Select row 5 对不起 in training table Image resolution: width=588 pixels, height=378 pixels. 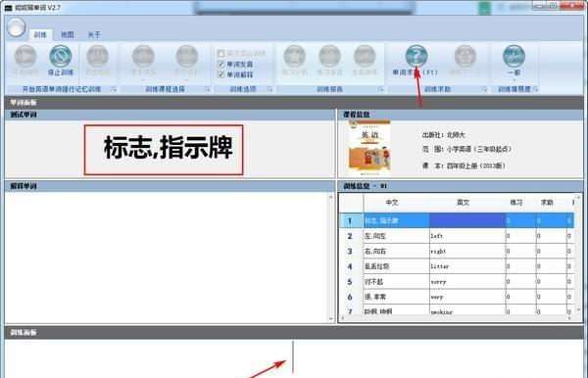[x=457, y=282]
